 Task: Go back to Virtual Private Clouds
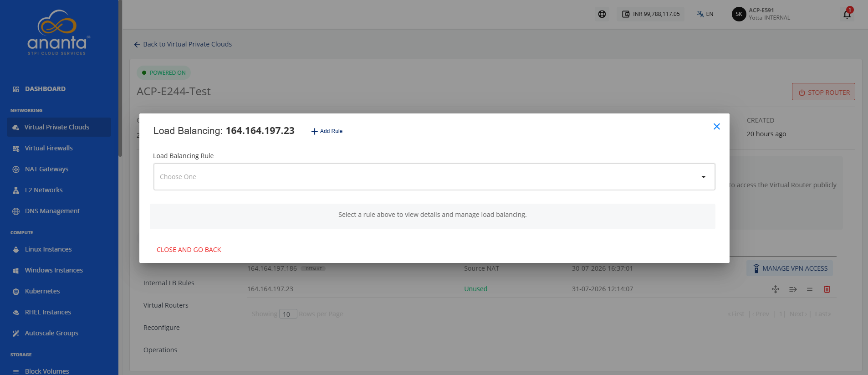click(x=183, y=44)
